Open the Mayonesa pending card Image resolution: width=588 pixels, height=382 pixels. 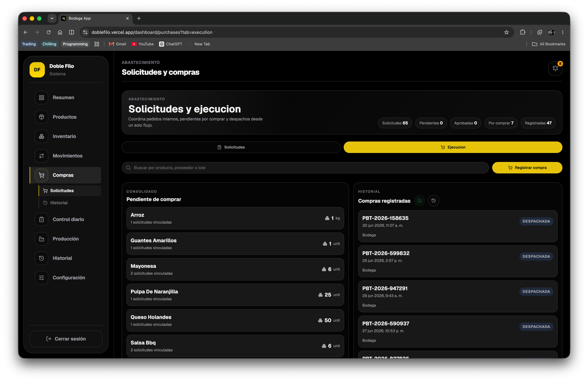(235, 269)
